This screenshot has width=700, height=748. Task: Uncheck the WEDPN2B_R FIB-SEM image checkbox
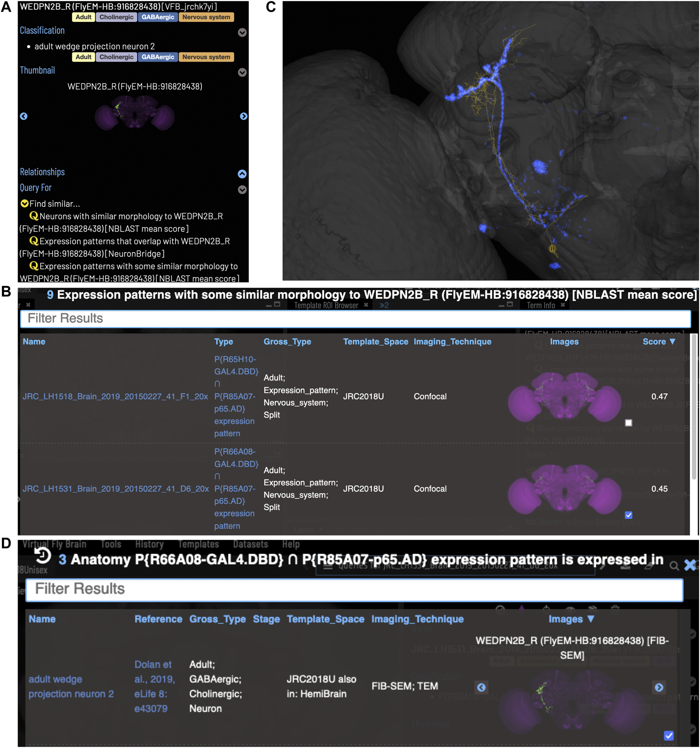point(668,735)
